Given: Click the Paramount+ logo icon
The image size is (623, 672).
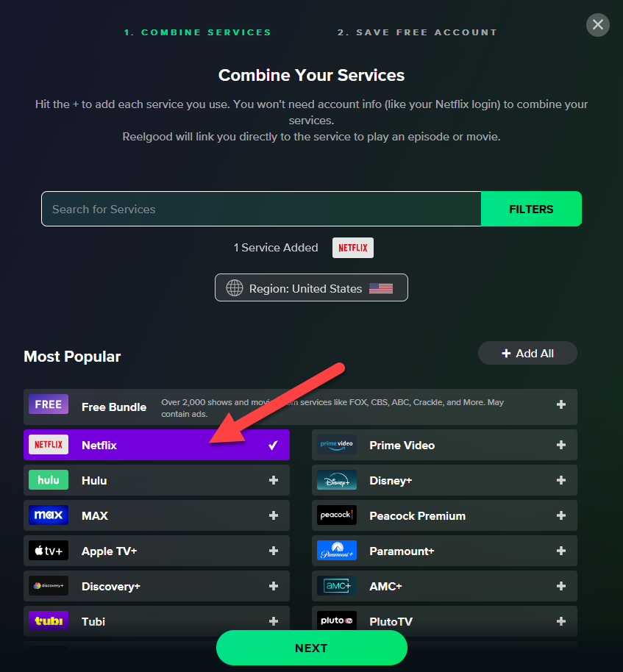Looking at the screenshot, I should pyautogui.click(x=337, y=551).
